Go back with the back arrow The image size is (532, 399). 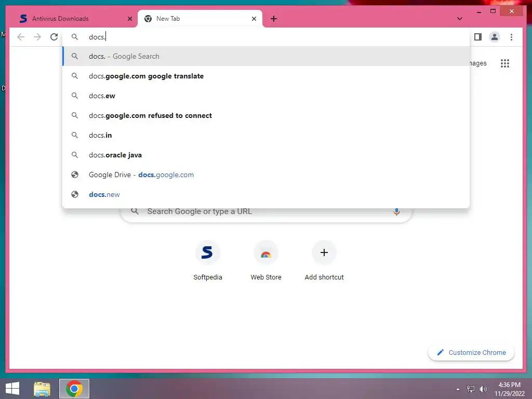pyautogui.click(x=21, y=37)
